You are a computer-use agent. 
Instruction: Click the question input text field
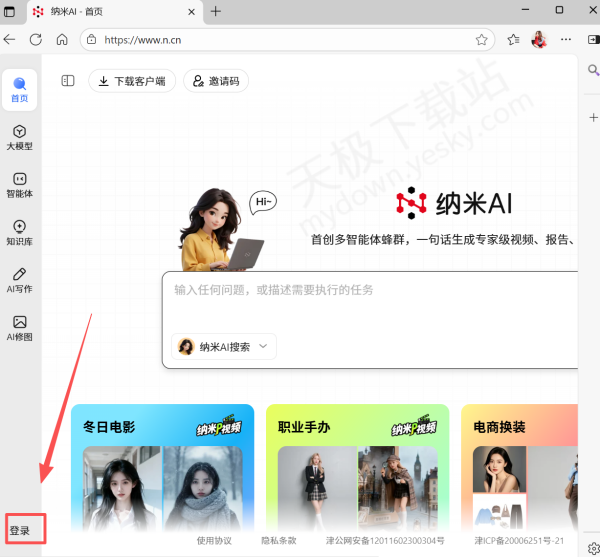pos(370,290)
